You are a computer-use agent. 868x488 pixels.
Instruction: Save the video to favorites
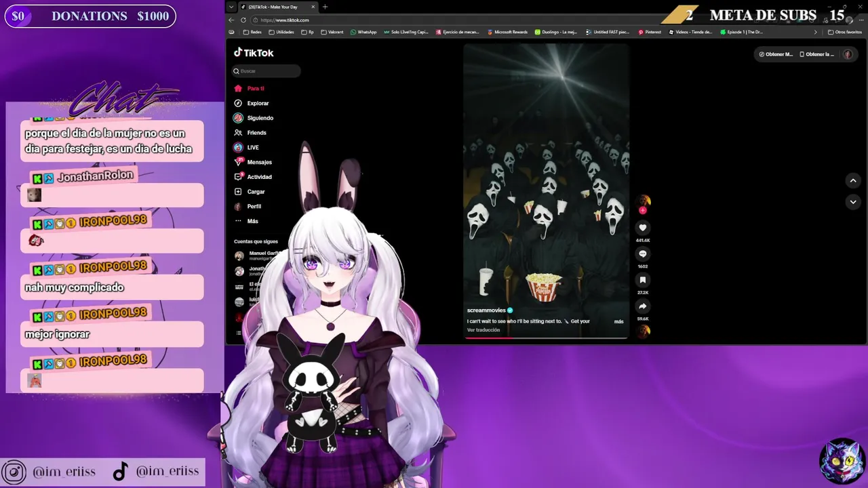click(x=642, y=280)
